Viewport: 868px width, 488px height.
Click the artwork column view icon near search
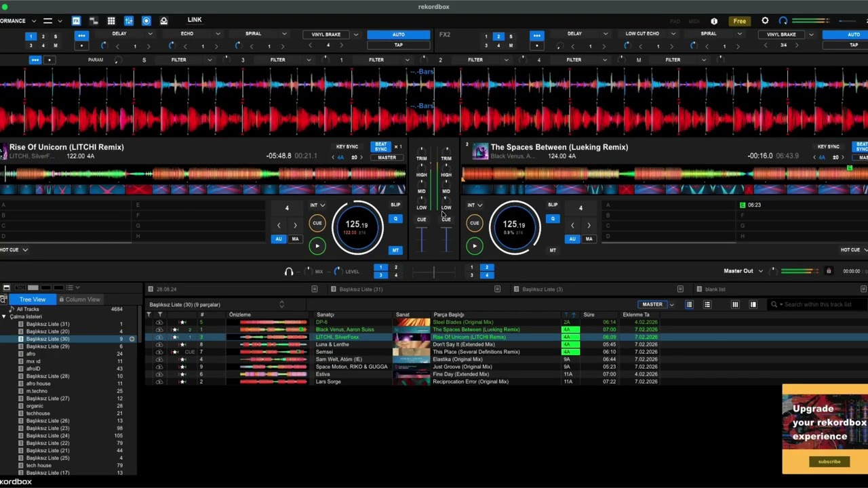[753, 304]
